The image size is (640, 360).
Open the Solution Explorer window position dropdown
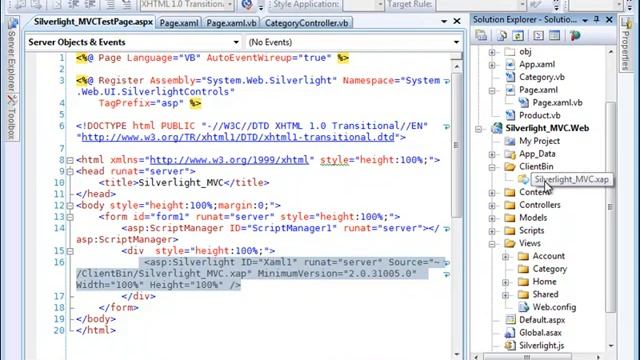coord(585,20)
